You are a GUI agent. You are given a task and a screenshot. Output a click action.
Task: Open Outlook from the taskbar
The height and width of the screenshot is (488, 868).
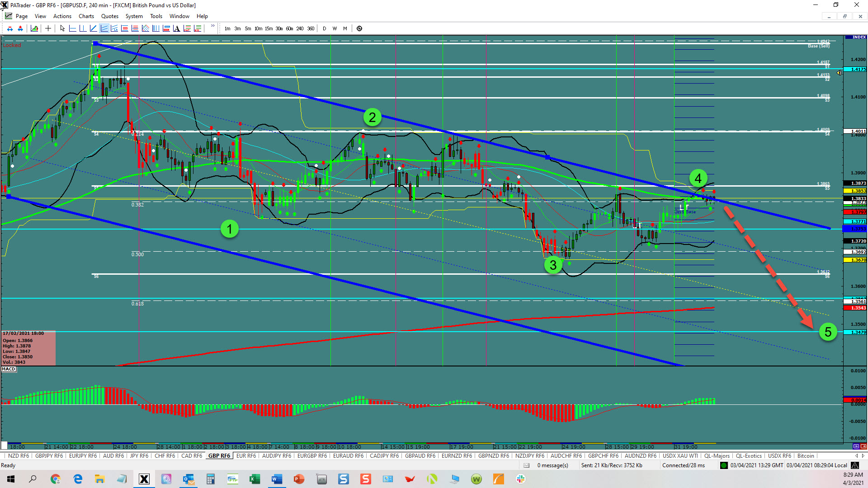[x=189, y=479]
